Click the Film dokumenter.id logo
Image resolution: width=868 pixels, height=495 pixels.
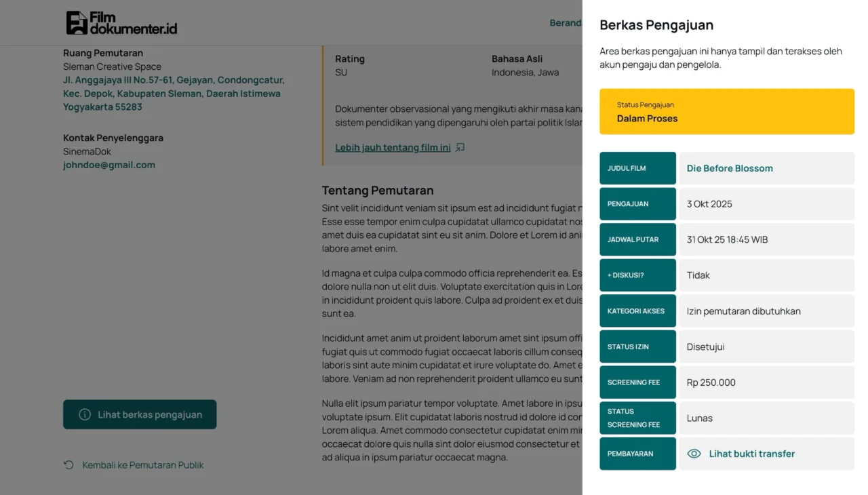[x=121, y=23]
